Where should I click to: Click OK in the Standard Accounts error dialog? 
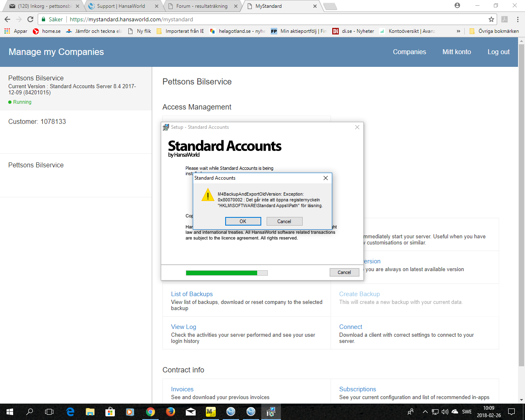click(243, 221)
